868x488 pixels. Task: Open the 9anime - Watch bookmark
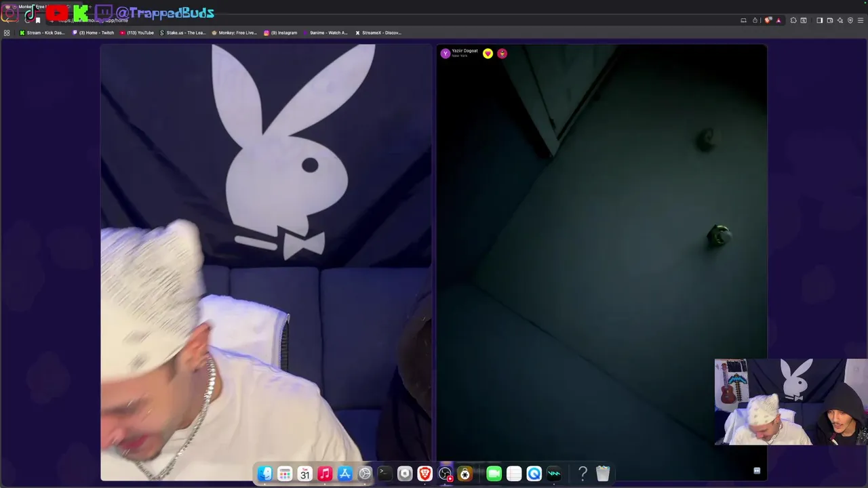pos(325,33)
